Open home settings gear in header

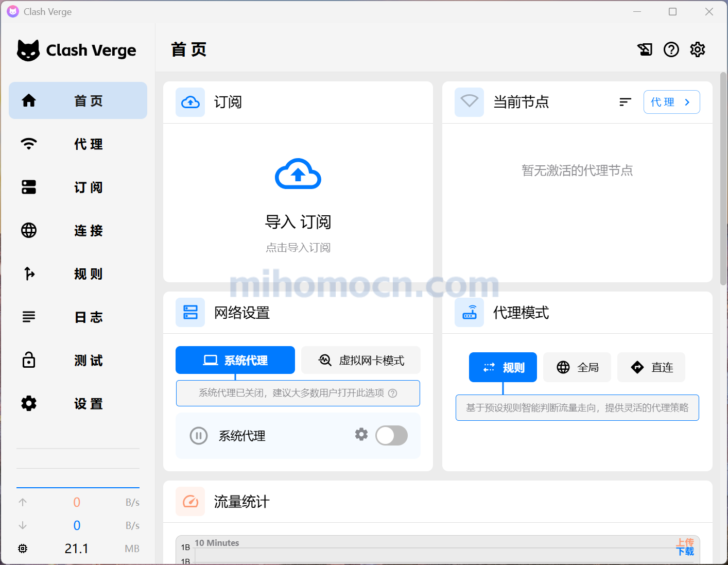pos(698,49)
